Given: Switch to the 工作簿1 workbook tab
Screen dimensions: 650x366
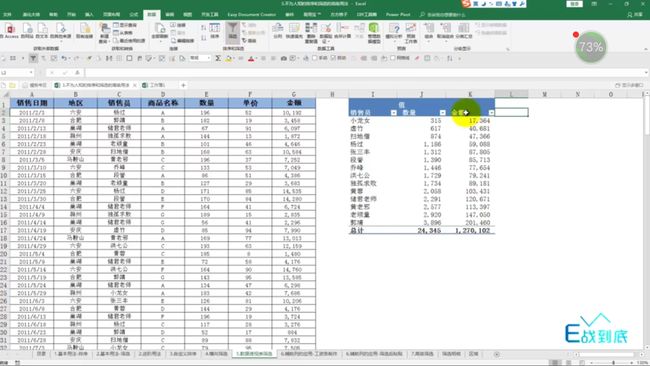Looking at the screenshot, I should [154, 85].
